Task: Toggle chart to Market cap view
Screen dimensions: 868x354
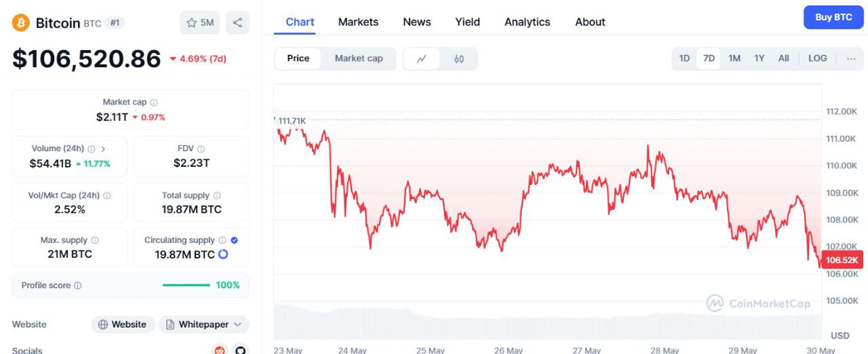Action: (x=359, y=59)
